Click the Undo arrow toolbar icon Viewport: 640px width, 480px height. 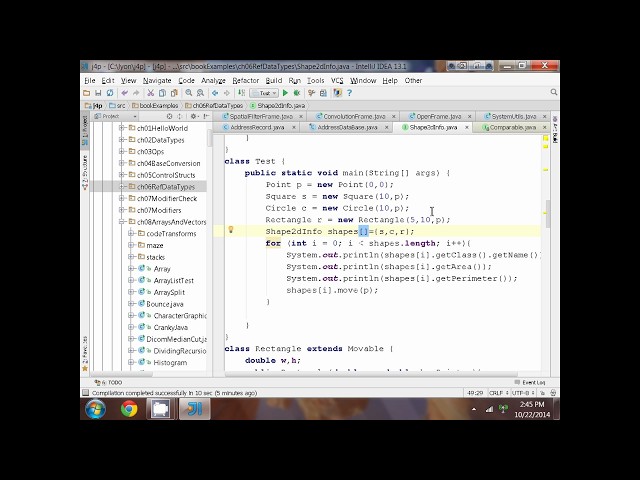124,93
